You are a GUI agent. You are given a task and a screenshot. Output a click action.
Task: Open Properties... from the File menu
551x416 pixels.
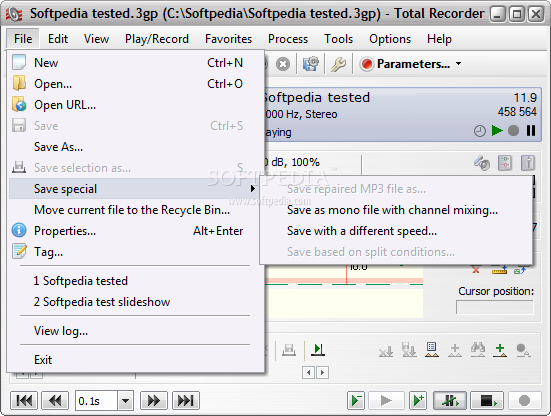pyautogui.click(x=135, y=231)
